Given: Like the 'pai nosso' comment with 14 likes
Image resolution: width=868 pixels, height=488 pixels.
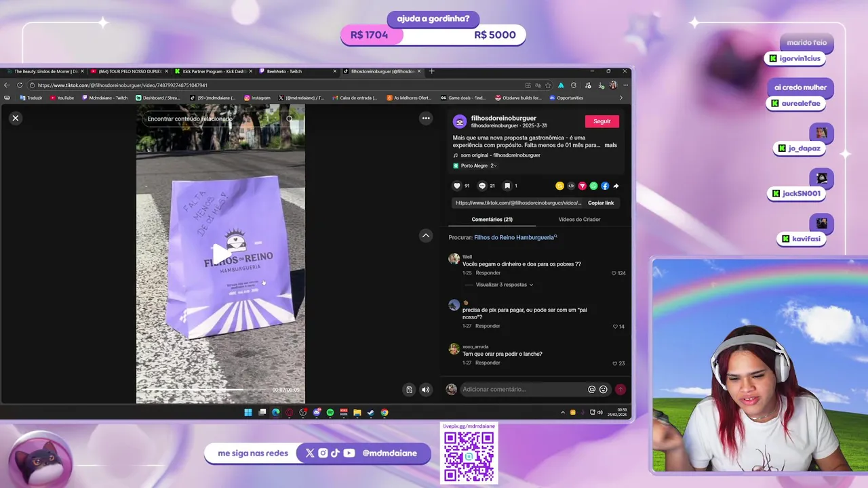Looking at the screenshot, I should pos(616,327).
